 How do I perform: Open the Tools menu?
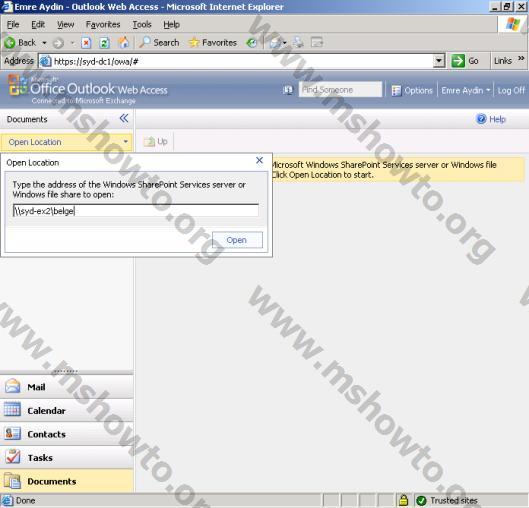click(x=142, y=24)
